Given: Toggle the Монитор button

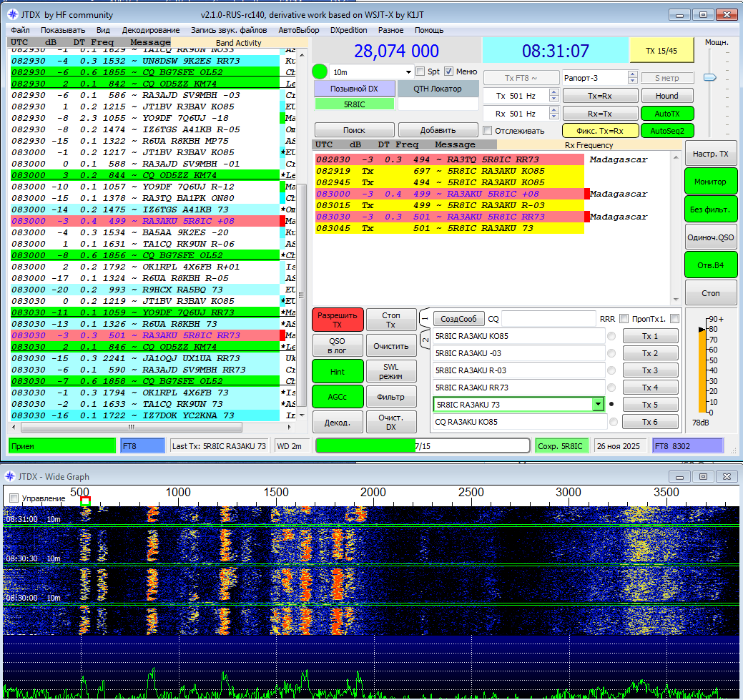Looking at the screenshot, I should coord(710,182).
